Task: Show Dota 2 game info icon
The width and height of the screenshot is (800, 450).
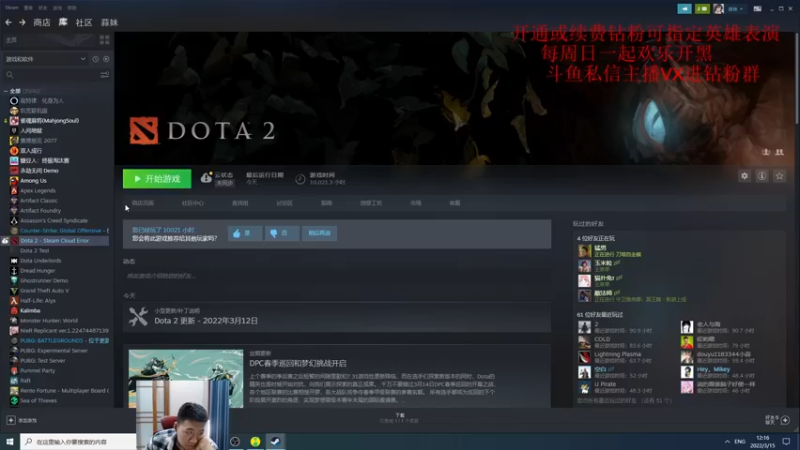Action: coord(762,176)
